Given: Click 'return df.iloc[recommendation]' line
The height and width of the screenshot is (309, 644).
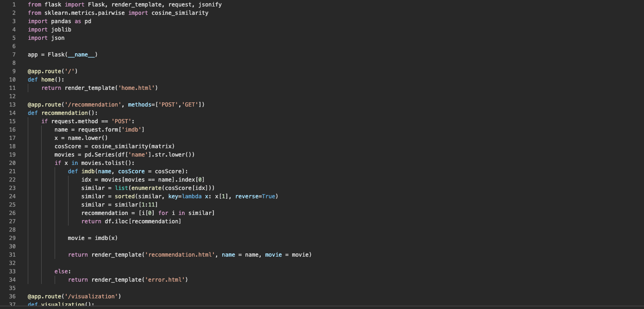Looking at the screenshot, I should click(x=131, y=221).
